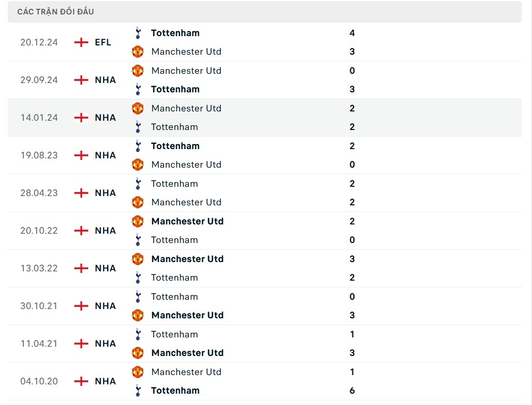
Task: Click score 6 in the 04.10.20 match
Action: pos(352,391)
